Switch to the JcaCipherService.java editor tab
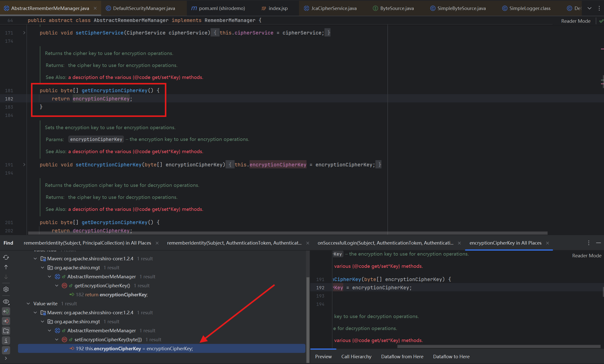The width and height of the screenshot is (604, 364). (x=334, y=8)
